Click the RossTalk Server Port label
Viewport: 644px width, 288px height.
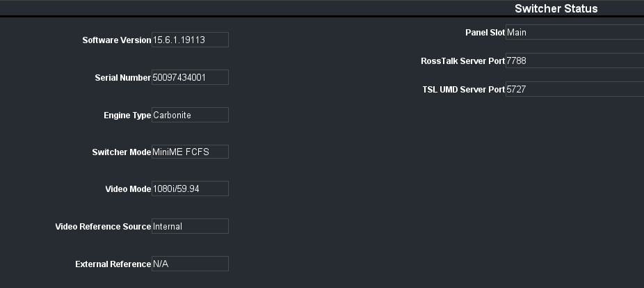coord(462,61)
